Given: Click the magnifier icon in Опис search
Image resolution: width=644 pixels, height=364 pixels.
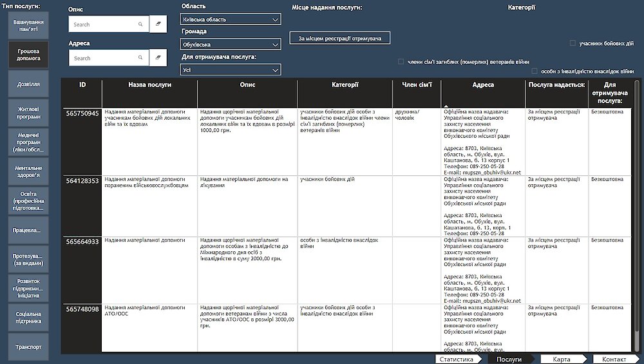Looking at the screenshot, I should click(140, 24).
